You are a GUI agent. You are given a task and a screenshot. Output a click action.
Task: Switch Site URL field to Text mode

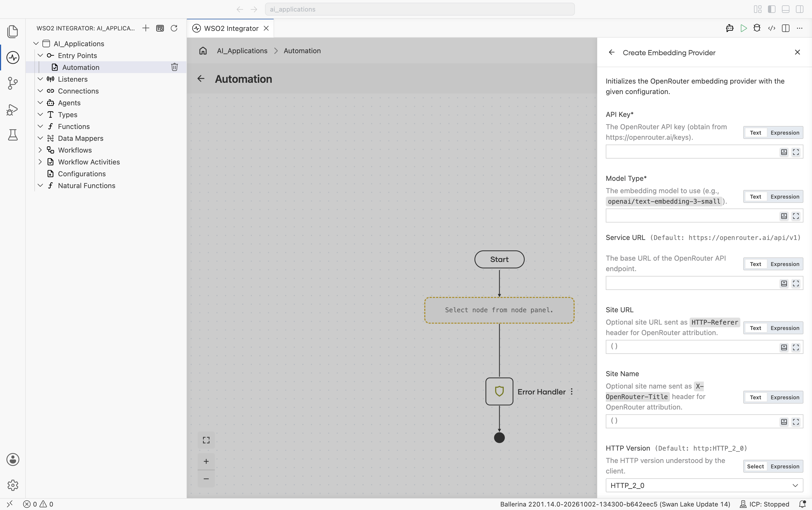[755, 328]
